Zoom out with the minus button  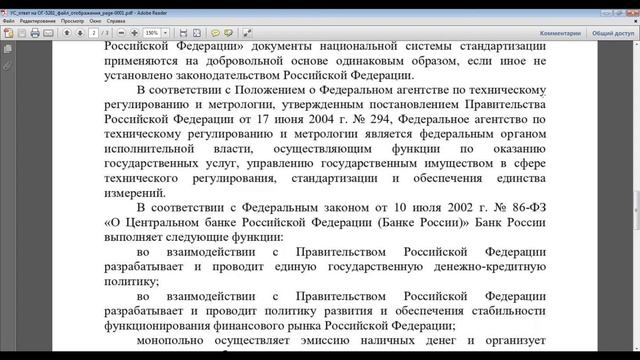click(x=121, y=33)
